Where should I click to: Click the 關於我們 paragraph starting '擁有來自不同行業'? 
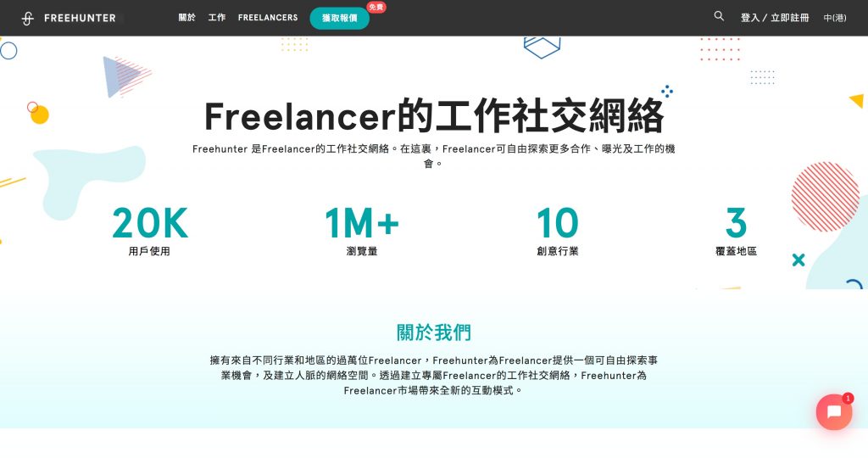point(434,376)
